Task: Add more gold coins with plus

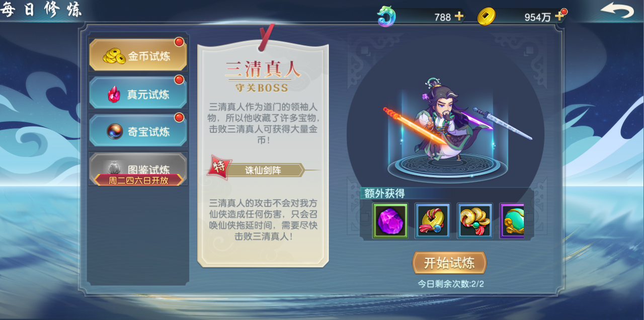Action: pos(559,16)
